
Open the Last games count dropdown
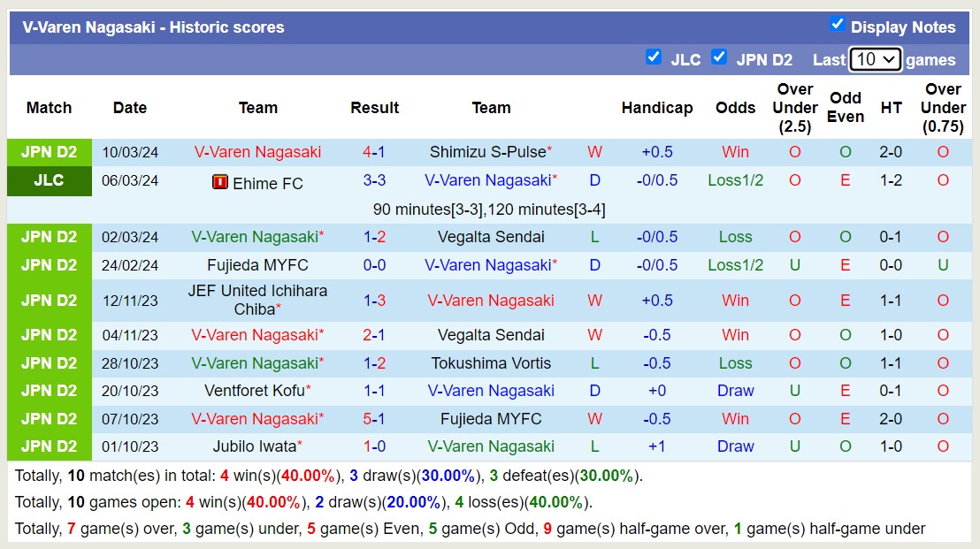[x=876, y=59]
